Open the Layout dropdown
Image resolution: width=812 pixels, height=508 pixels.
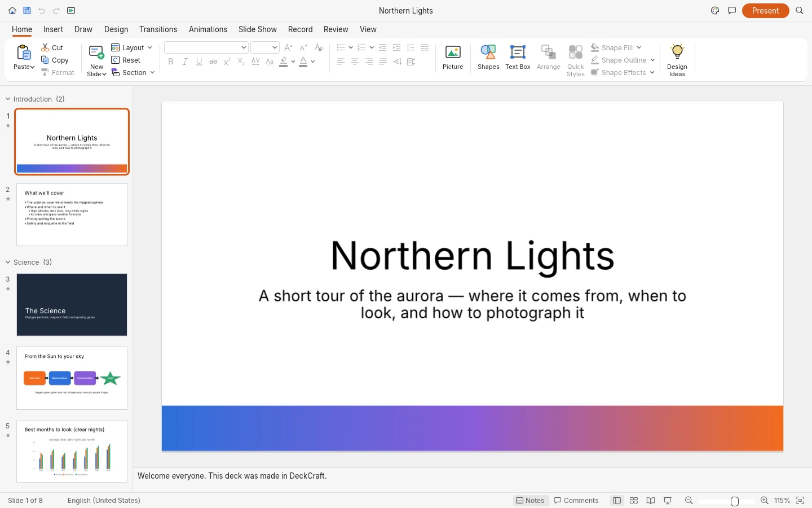pyautogui.click(x=132, y=48)
